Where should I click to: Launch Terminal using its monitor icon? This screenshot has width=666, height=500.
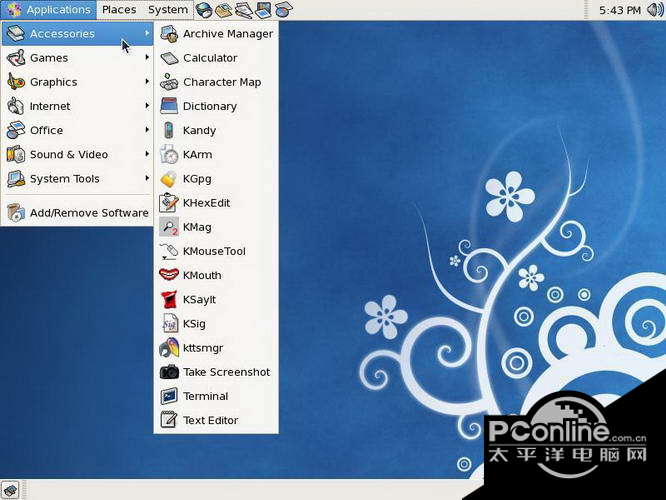(x=169, y=396)
